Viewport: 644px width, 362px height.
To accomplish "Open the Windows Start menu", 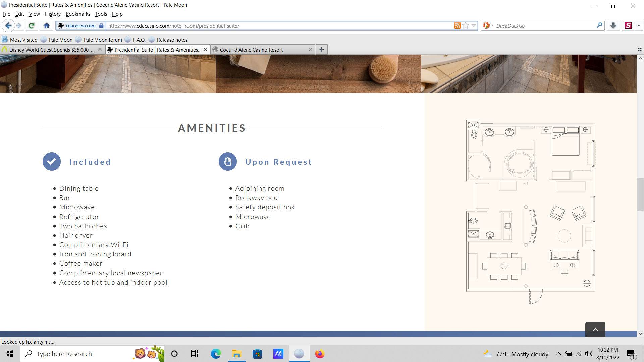I will coord(10,354).
